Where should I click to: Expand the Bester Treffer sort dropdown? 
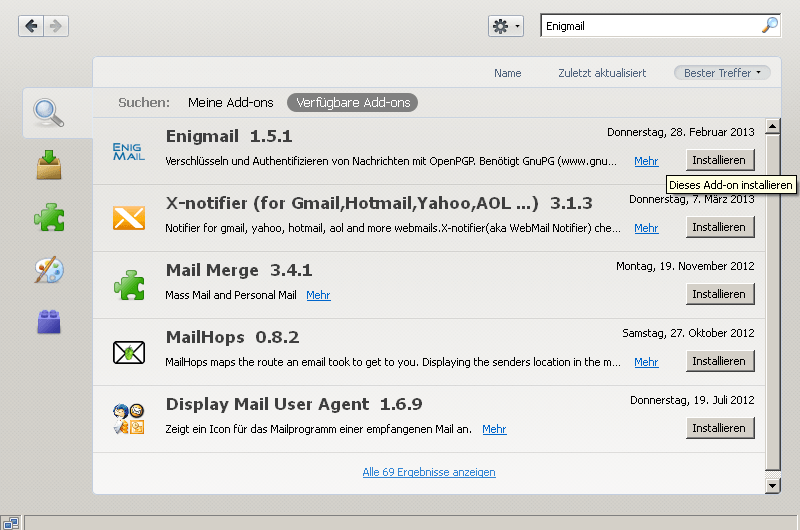[x=722, y=73]
